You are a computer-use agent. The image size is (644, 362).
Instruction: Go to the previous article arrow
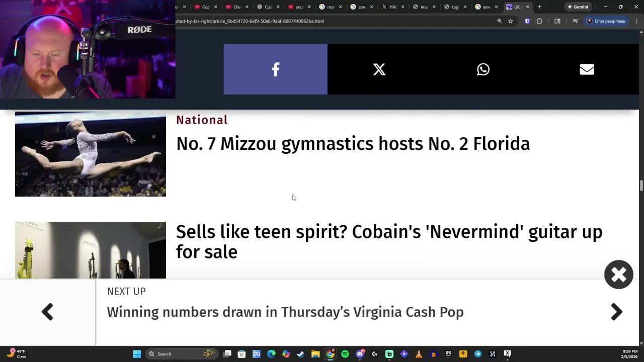[47, 312]
